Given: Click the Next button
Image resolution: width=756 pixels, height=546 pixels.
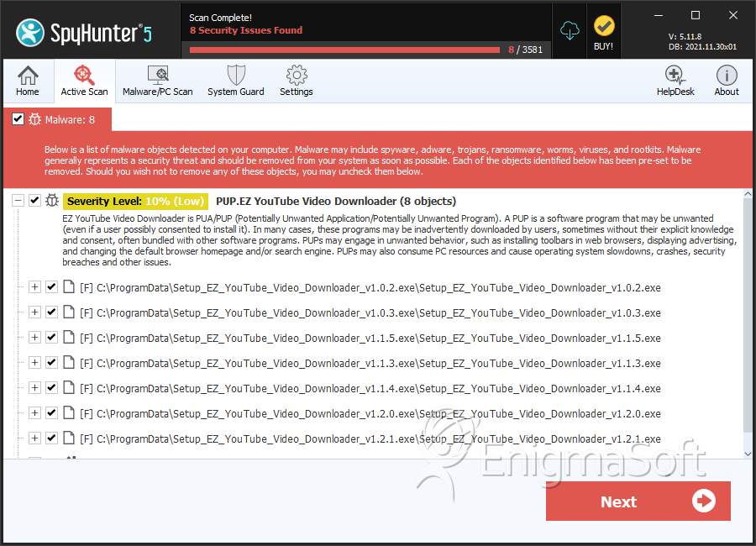Looking at the screenshot, I should [638, 501].
